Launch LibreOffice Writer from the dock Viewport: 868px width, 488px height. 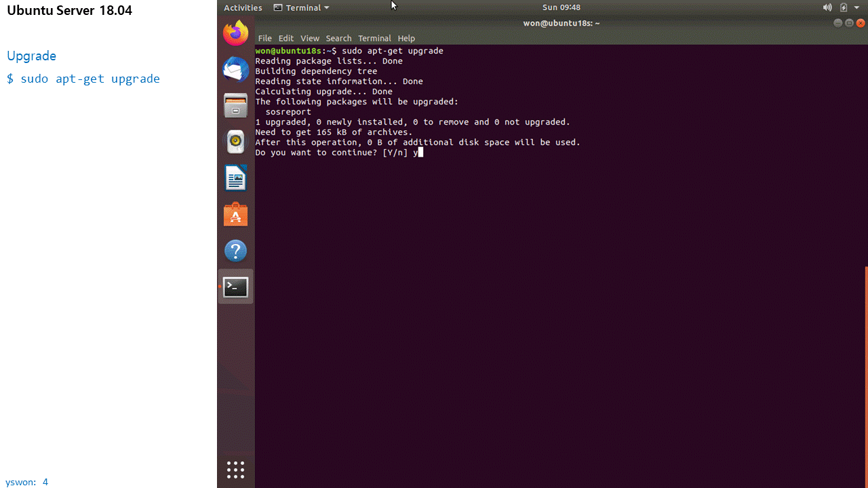pyautogui.click(x=235, y=178)
